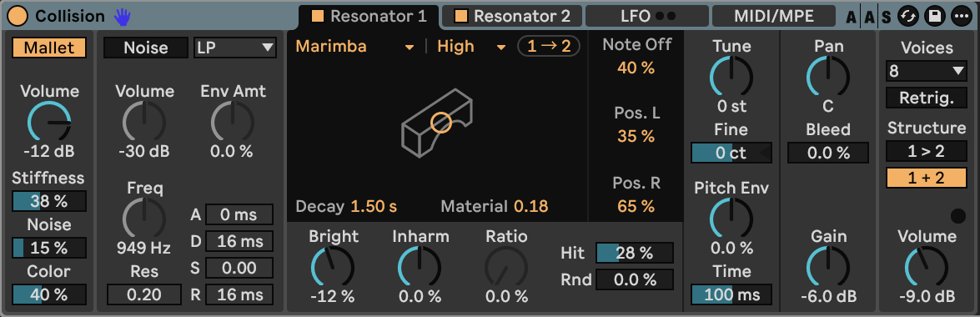This screenshot has width=980, height=317.
Task: Click the Attack 0 ms field
Action: click(239, 214)
